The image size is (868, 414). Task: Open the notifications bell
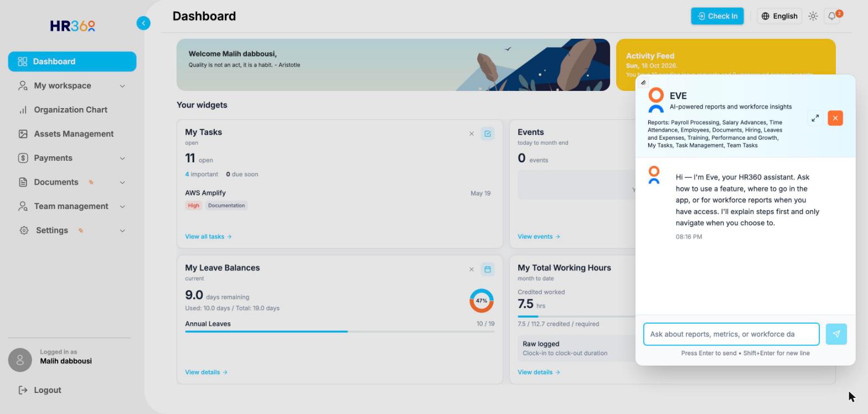coord(832,16)
